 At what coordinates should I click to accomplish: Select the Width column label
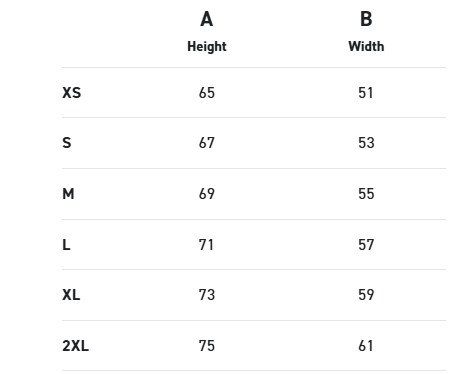pos(366,46)
